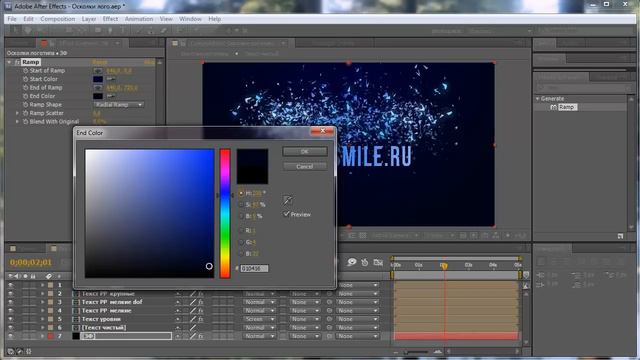Image resolution: width=640 pixels, height=360 pixels.
Task: Select the brightness B % radio button
Action: point(241,216)
